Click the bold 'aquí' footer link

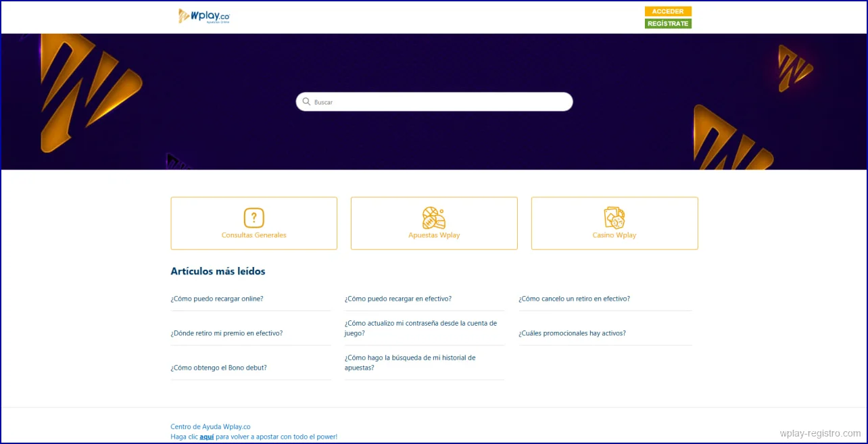click(206, 437)
